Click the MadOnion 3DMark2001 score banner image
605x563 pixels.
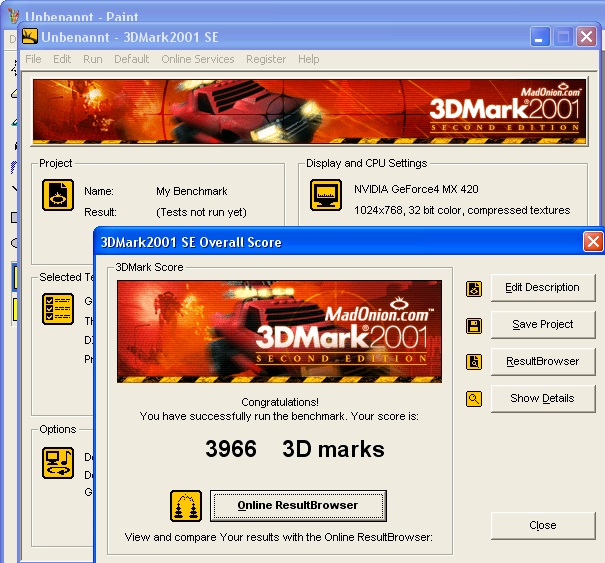[x=279, y=331]
